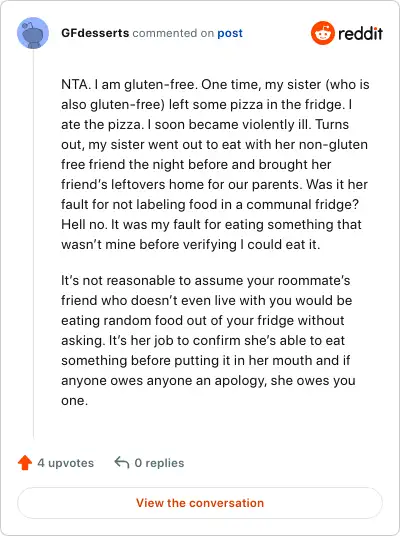Click the "commented on" header text
Screen dimensions: 400x536
click(x=173, y=33)
